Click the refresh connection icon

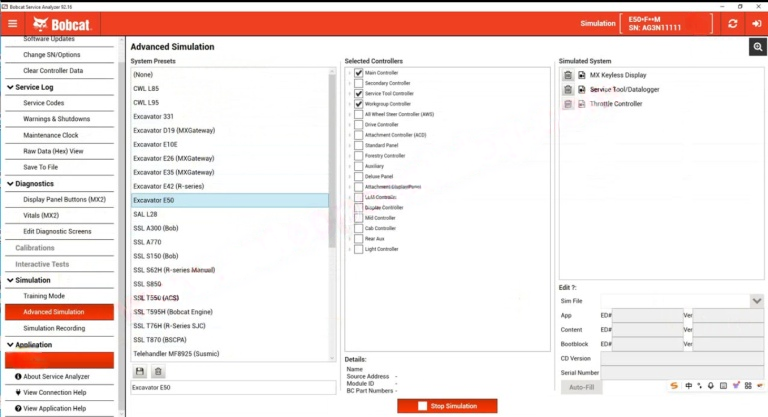[733, 23]
